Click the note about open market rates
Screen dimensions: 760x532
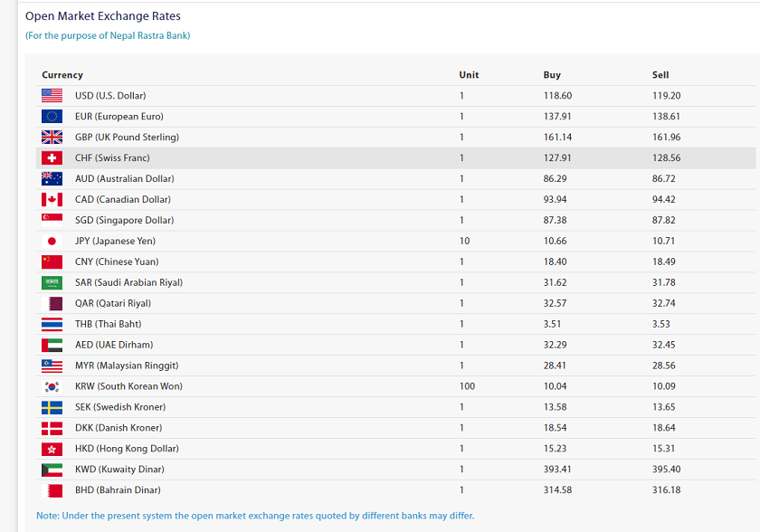click(x=255, y=516)
